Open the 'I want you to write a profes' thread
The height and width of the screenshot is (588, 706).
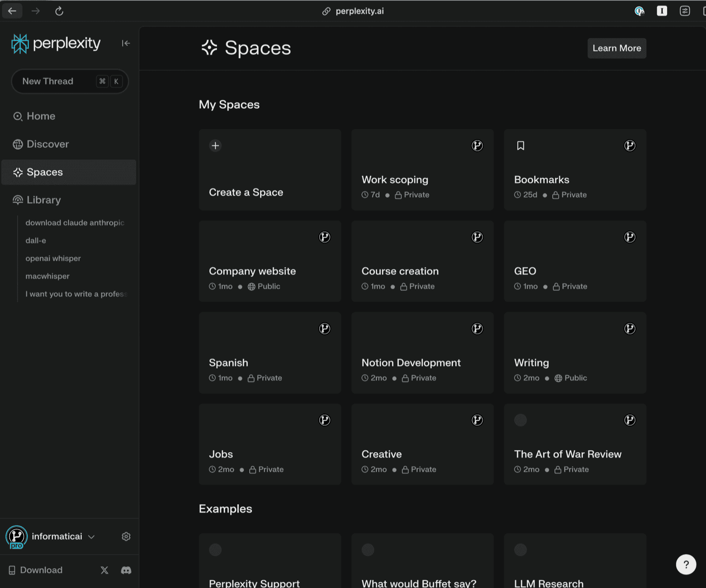76,294
